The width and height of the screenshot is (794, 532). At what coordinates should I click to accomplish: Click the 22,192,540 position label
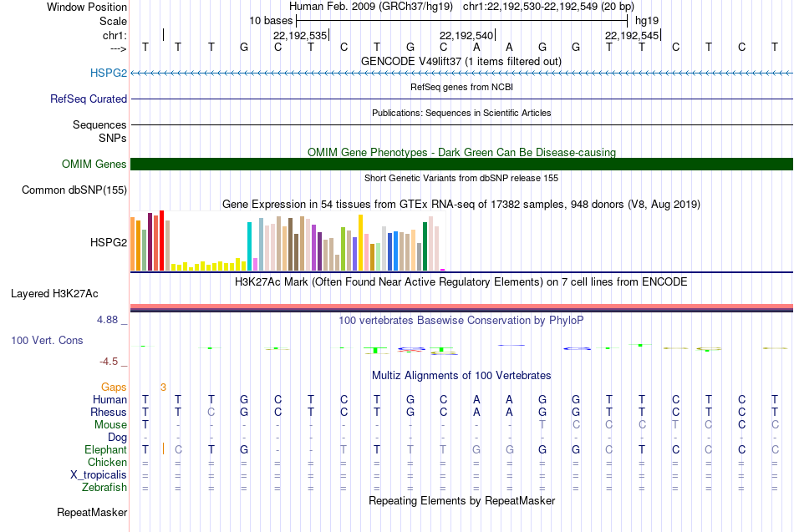[466, 35]
